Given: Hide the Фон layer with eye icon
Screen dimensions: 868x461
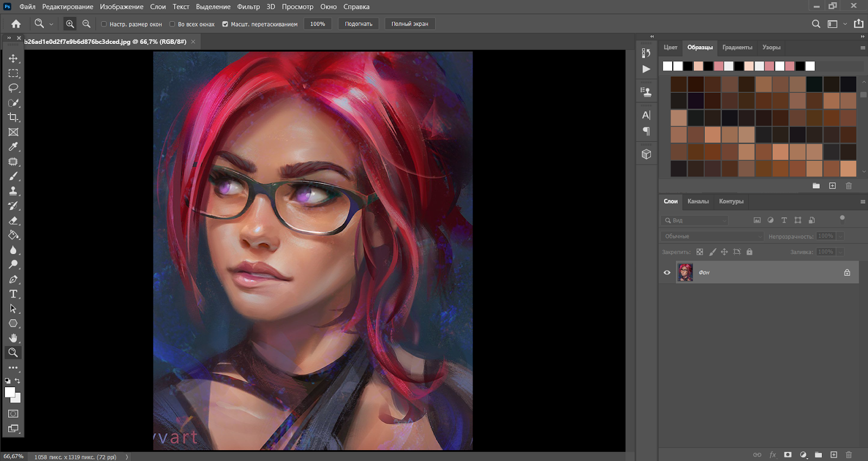Looking at the screenshot, I should click(667, 273).
